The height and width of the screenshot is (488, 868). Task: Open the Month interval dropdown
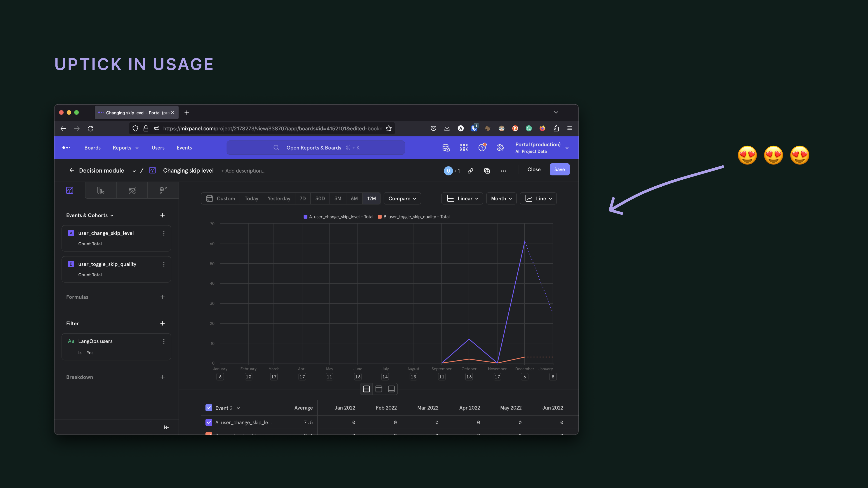[501, 199]
